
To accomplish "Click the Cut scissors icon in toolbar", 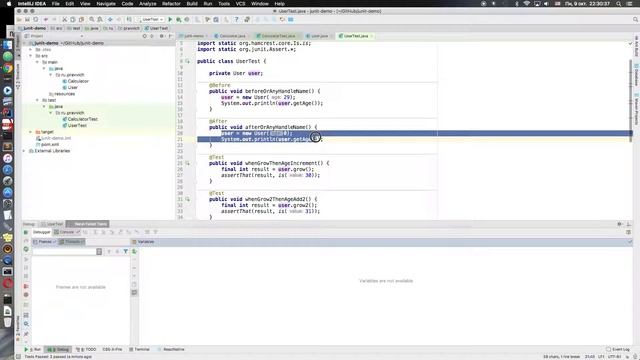I will point(64,19).
